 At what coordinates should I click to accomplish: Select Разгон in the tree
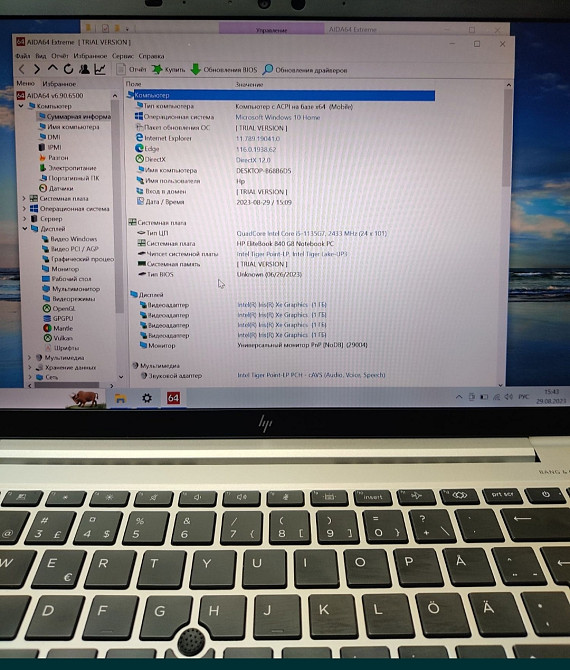click(54, 157)
